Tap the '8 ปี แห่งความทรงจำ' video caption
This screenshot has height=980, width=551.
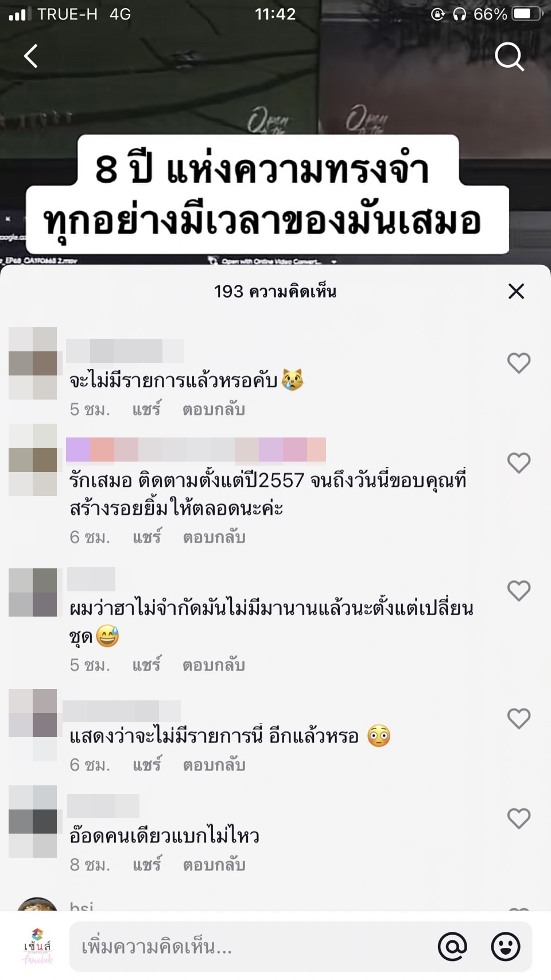coord(263,171)
